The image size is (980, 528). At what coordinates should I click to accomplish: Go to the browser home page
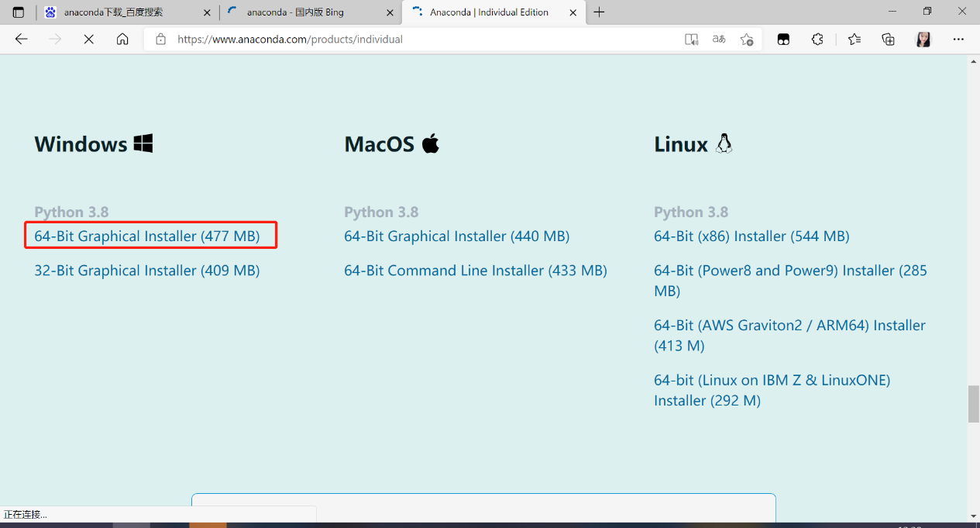(122, 39)
